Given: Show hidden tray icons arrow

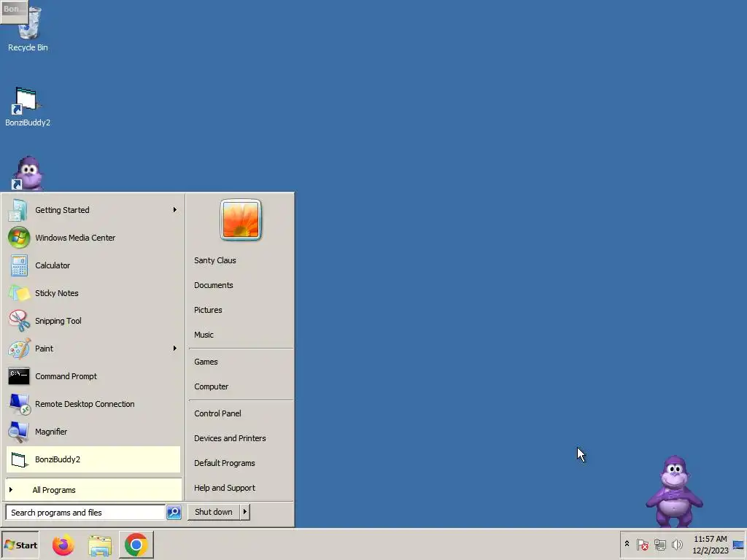Looking at the screenshot, I should pyautogui.click(x=627, y=544).
